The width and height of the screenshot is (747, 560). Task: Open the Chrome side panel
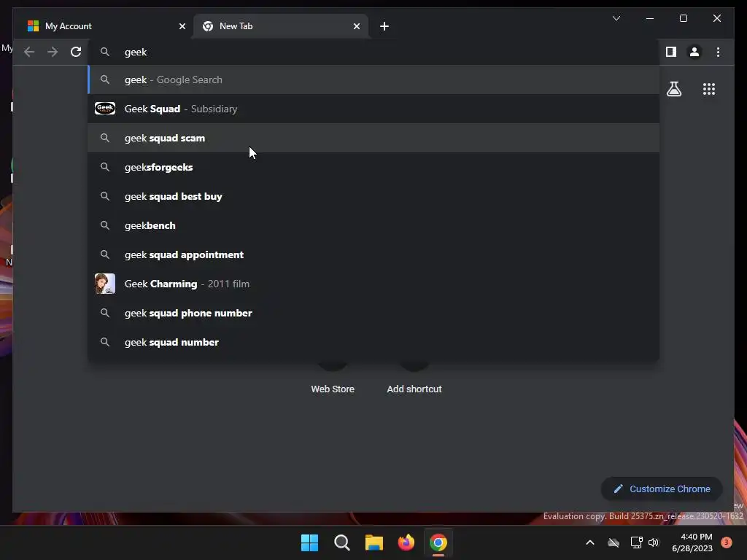(x=671, y=52)
